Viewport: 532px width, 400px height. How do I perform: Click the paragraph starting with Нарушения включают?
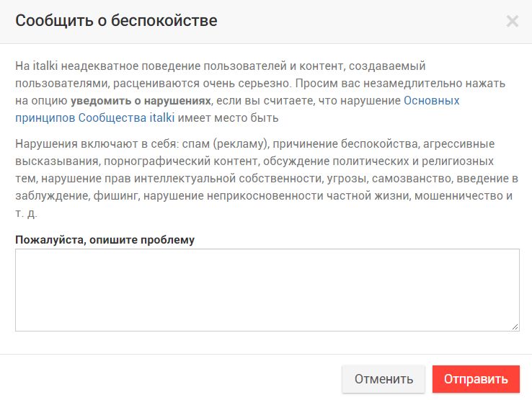[267, 178]
